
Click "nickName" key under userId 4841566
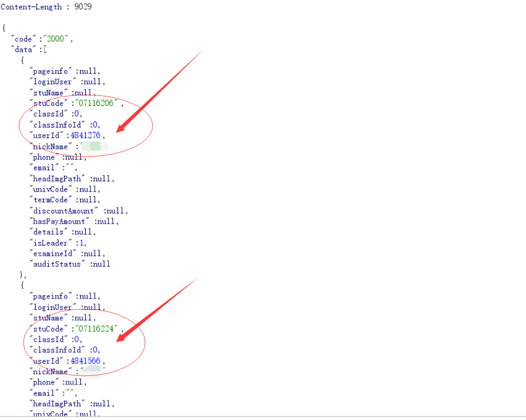click(x=51, y=371)
